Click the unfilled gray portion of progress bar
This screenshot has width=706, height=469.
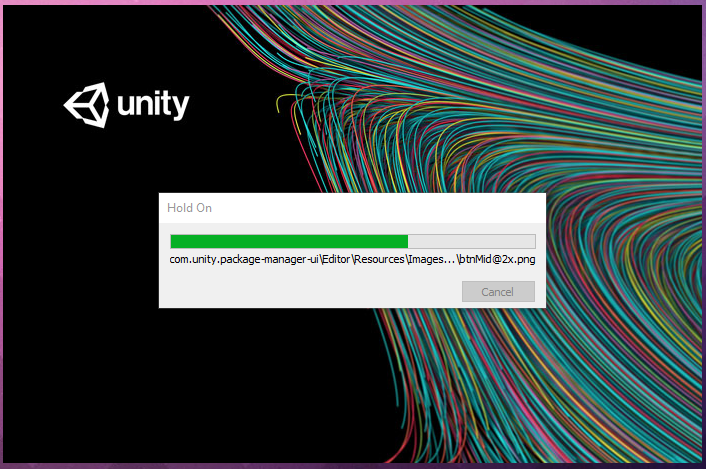coord(471,241)
